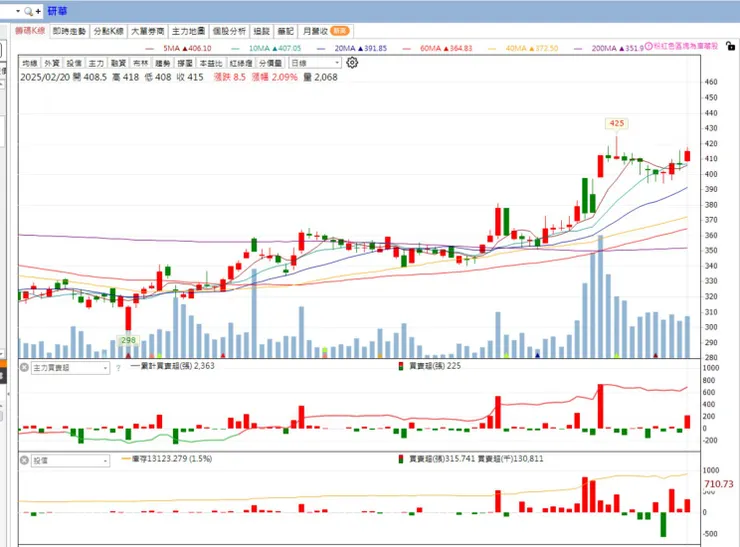Close the 主力買賣超 indicator panel
The height and width of the screenshot is (547, 740).
tap(24, 367)
